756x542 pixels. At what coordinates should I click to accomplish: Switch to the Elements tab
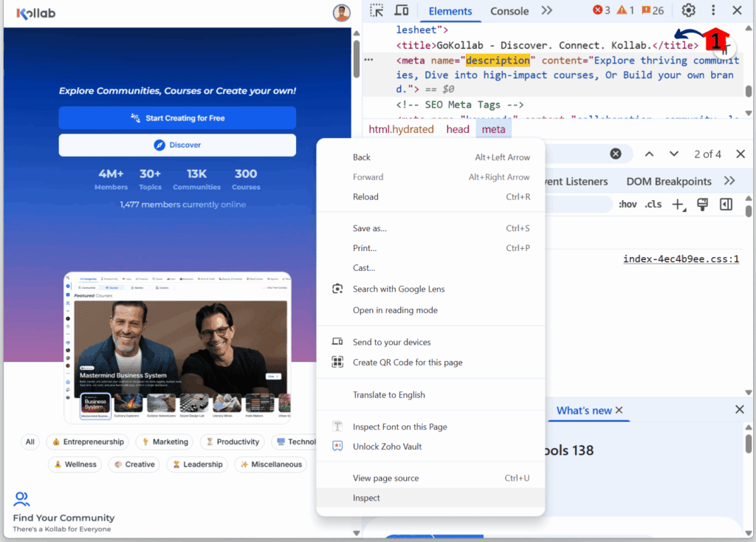450,11
